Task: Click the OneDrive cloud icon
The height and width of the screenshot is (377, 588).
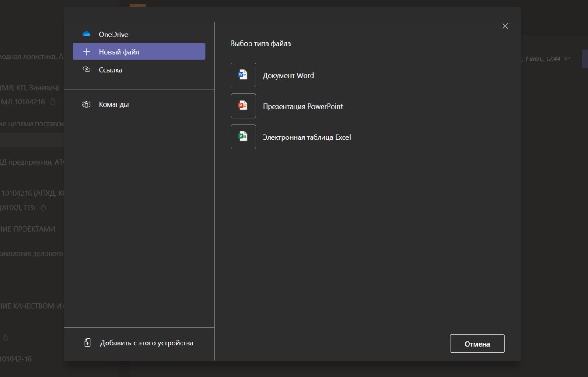Action: pyautogui.click(x=86, y=34)
